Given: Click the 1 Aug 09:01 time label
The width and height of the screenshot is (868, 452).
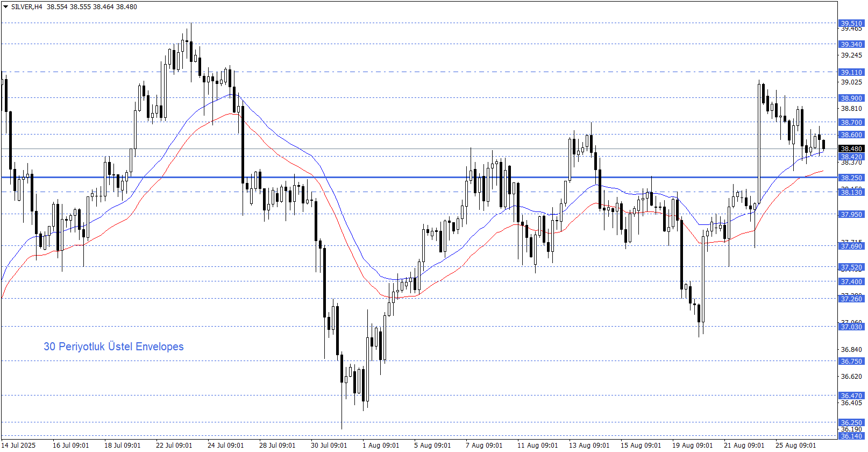Looking at the screenshot, I should (381, 445).
